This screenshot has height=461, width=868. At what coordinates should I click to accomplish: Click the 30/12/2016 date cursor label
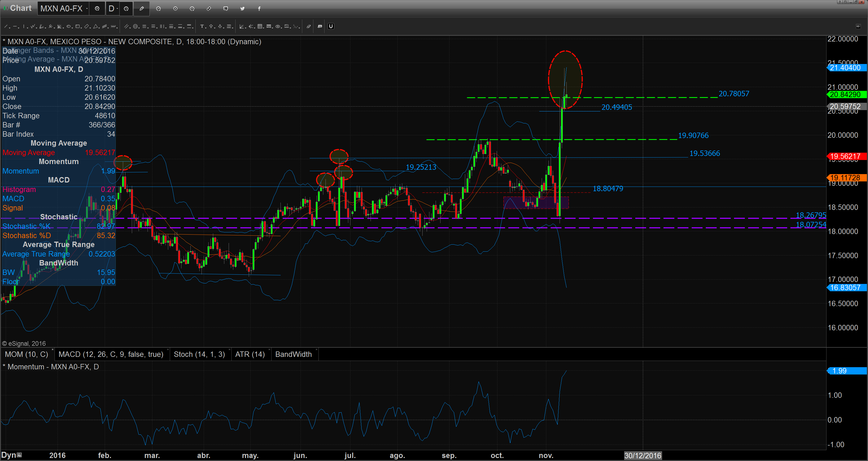click(643, 455)
